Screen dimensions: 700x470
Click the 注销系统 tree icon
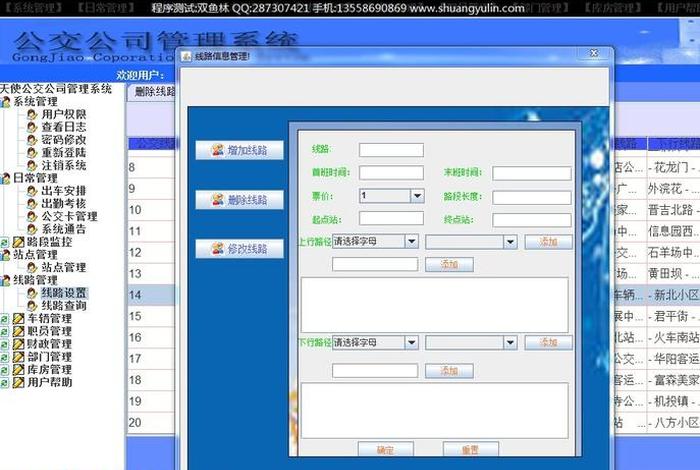pyautogui.click(x=32, y=166)
